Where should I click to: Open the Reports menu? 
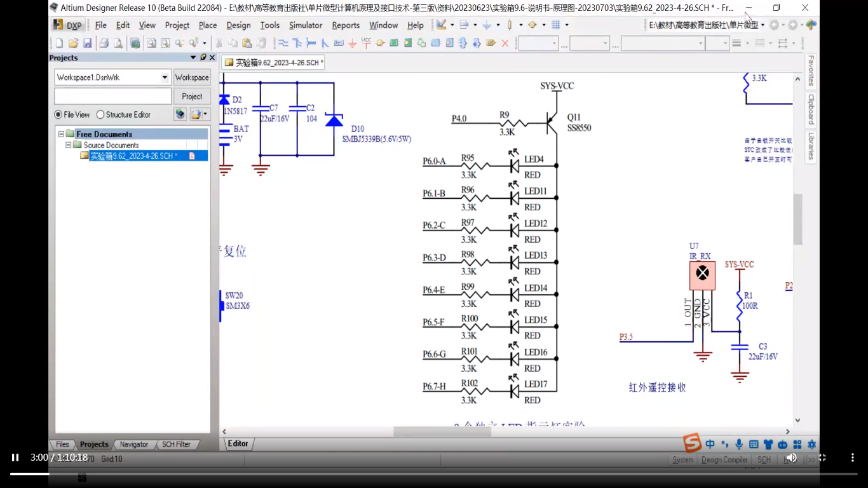(x=346, y=25)
